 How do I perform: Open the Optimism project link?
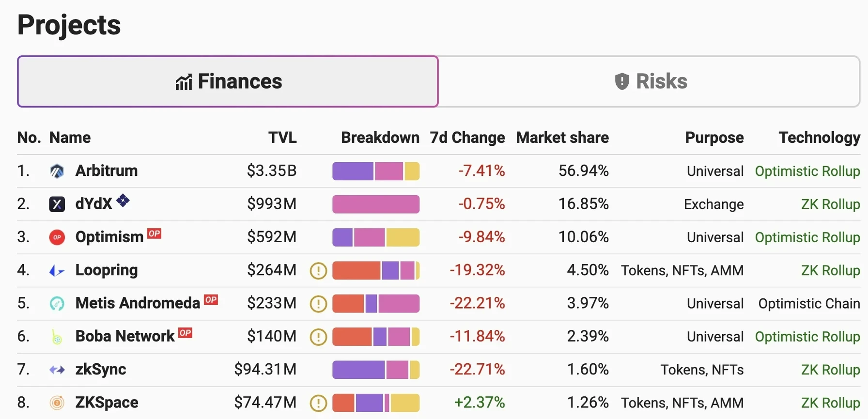tap(109, 237)
